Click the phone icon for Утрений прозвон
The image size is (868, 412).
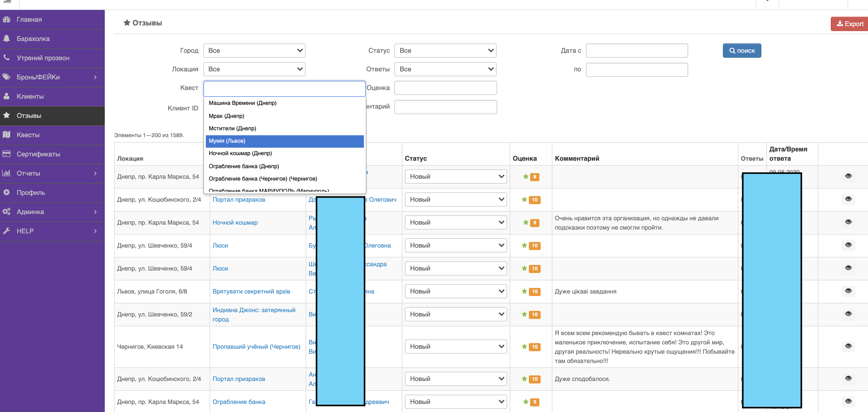pos(7,58)
